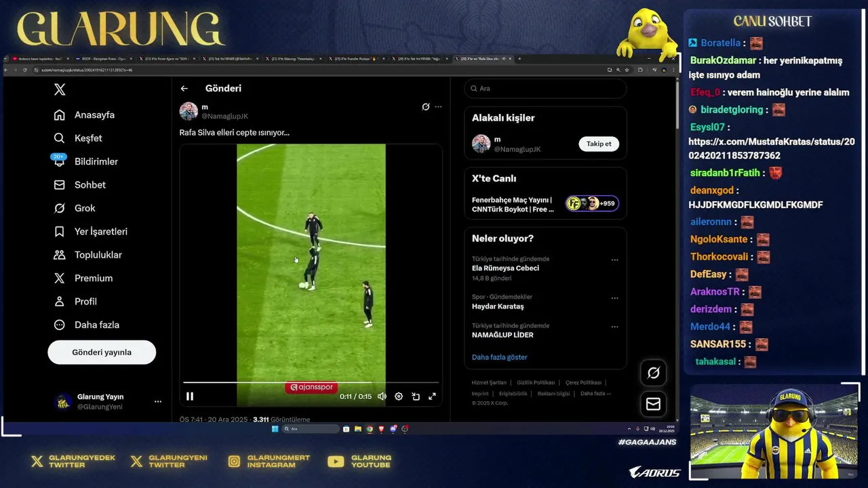The width and height of the screenshot is (868, 488).
Task: Open a new browser tab
Action: pyautogui.click(x=519, y=59)
